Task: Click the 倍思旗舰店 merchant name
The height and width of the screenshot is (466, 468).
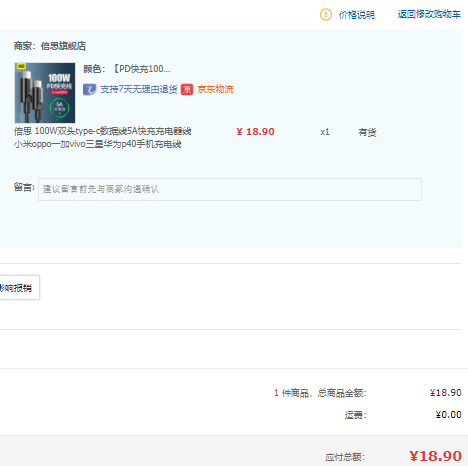Action: coord(63,46)
